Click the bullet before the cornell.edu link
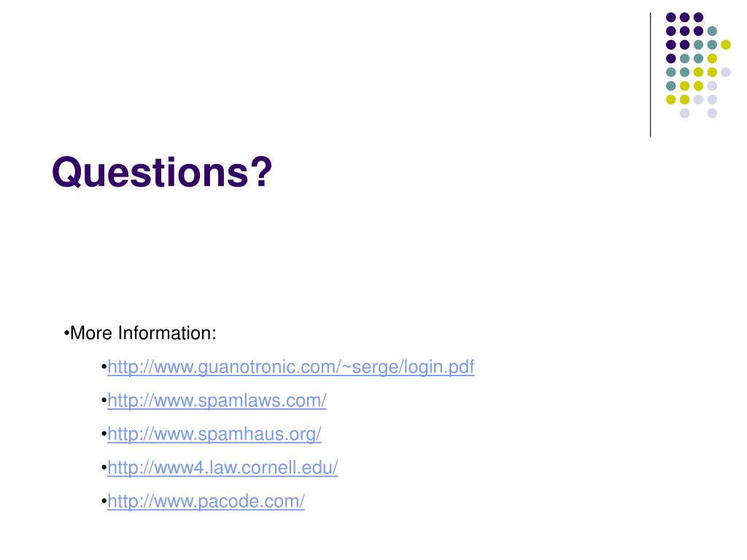747x560 pixels. pyautogui.click(x=104, y=468)
